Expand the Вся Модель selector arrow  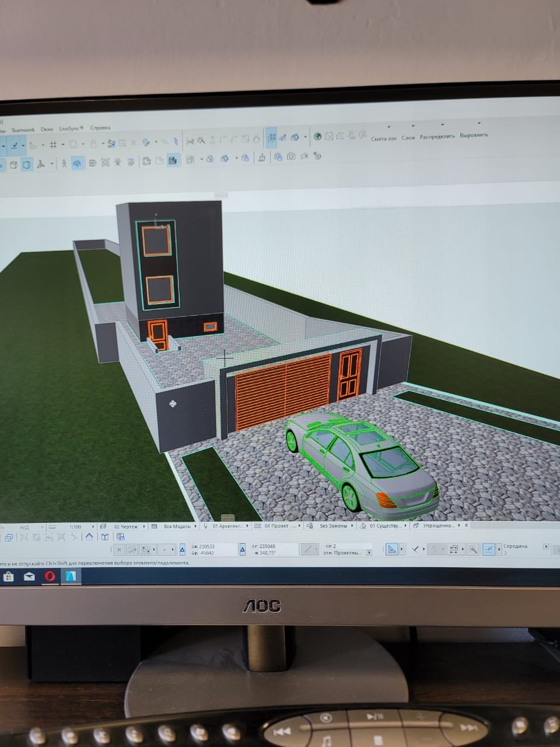pyautogui.click(x=195, y=526)
